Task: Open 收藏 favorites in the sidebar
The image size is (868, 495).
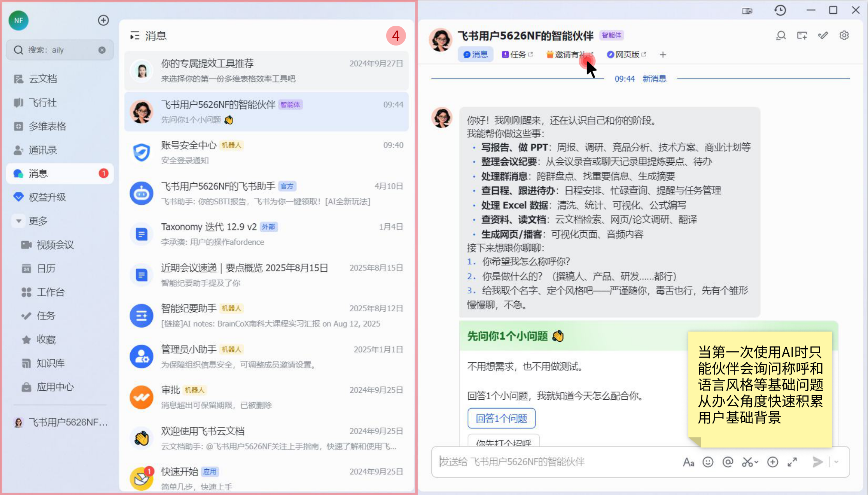Action: coord(60,340)
